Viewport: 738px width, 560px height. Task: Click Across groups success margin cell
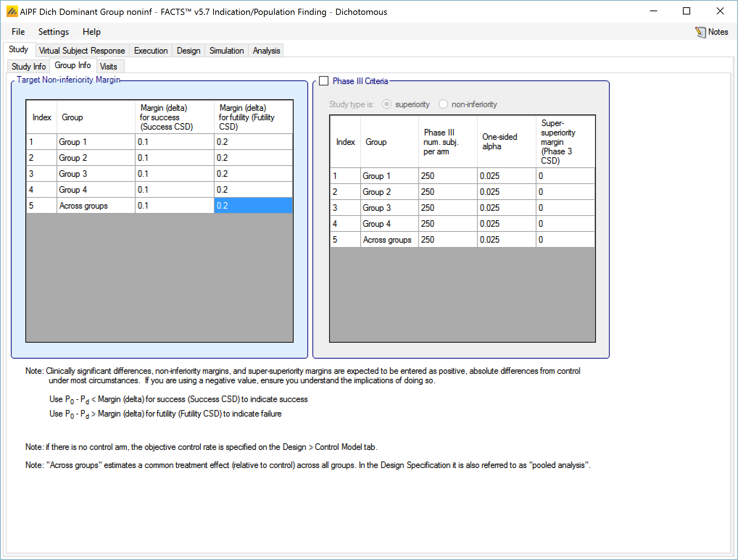174,206
